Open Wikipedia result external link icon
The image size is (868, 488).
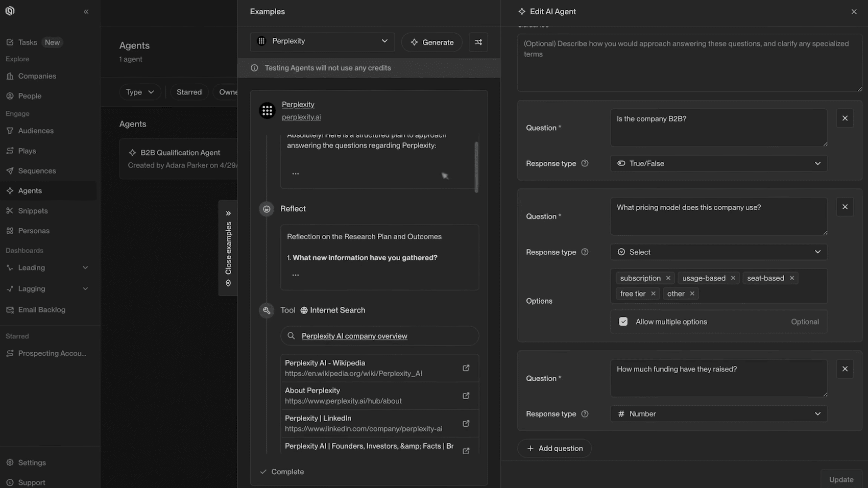coord(466,368)
